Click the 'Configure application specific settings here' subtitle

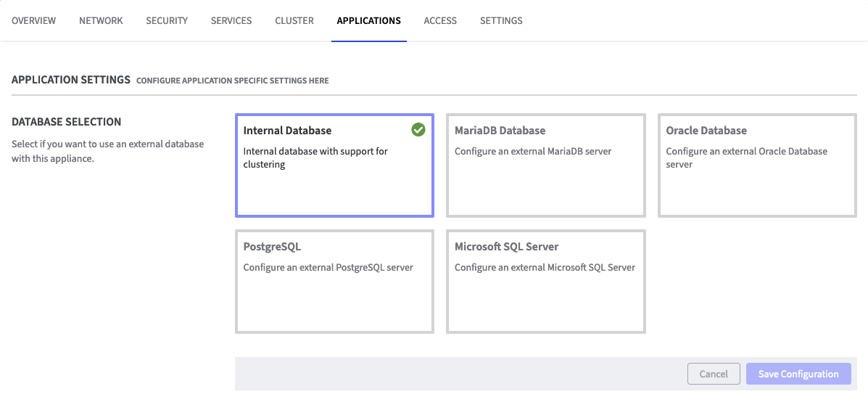(232, 81)
